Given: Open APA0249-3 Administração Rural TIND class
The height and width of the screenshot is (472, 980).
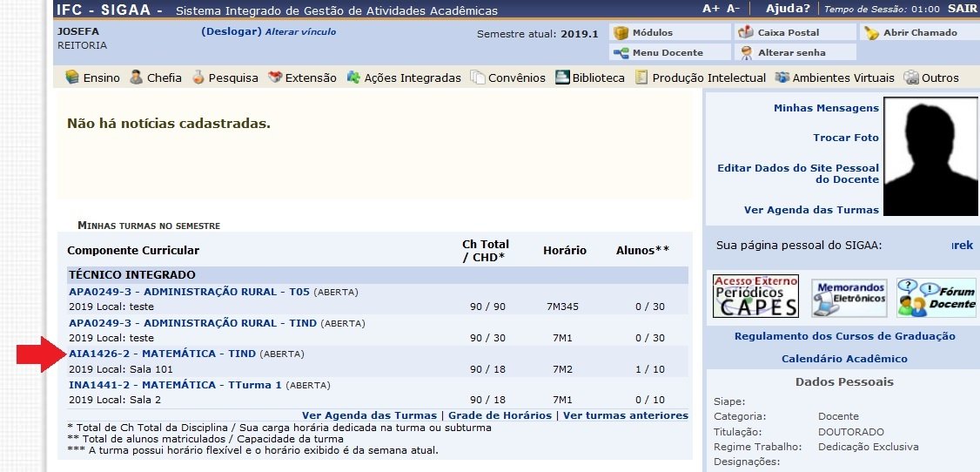Looking at the screenshot, I should click(x=193, y=323).
